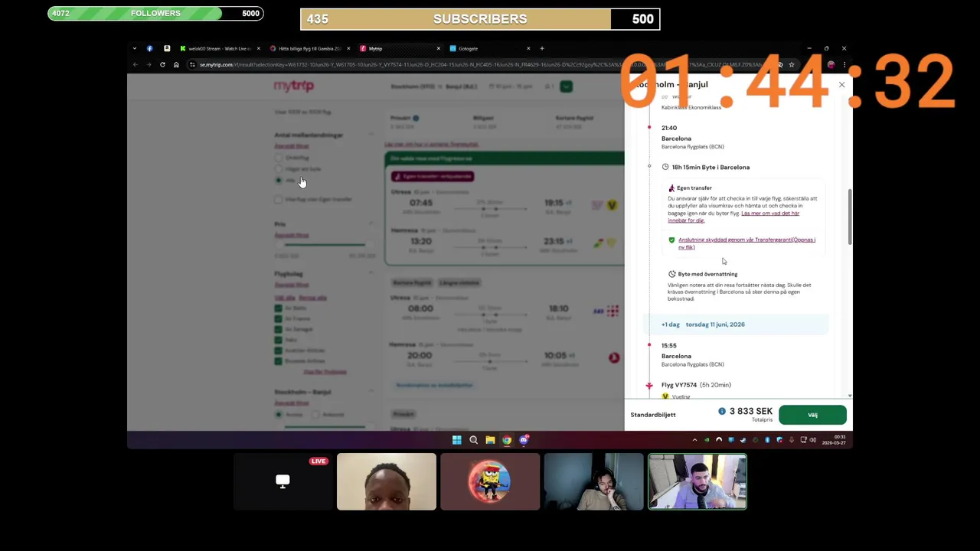Click the details panel vertical scrollbar

pyautogui.click(x=849, y=216)
